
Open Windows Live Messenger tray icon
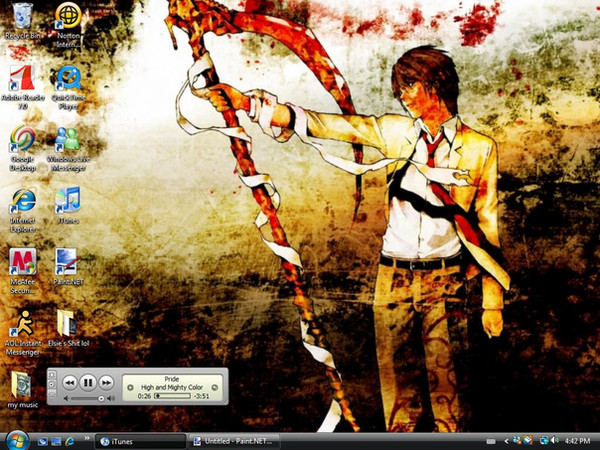(x=517, y=441)
